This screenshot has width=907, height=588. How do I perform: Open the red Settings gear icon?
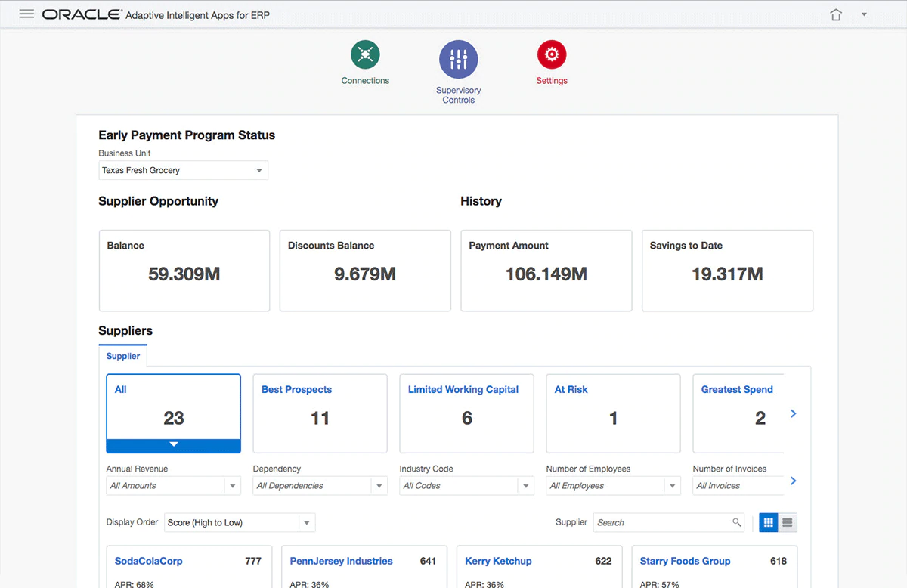(x=551, y=55)
